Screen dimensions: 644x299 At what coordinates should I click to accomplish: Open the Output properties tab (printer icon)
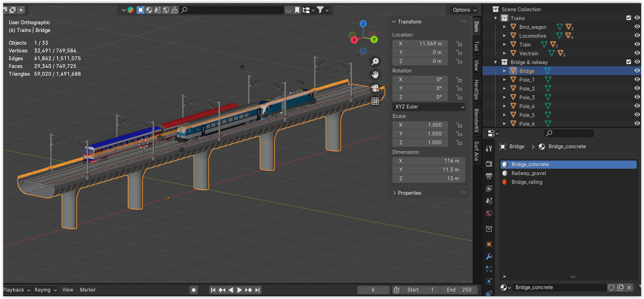tap(489, 176)
